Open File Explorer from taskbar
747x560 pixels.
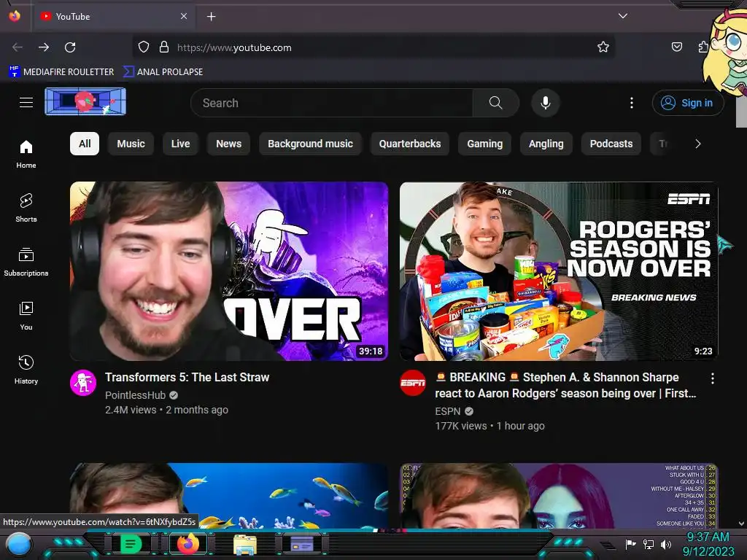[245, 544]
